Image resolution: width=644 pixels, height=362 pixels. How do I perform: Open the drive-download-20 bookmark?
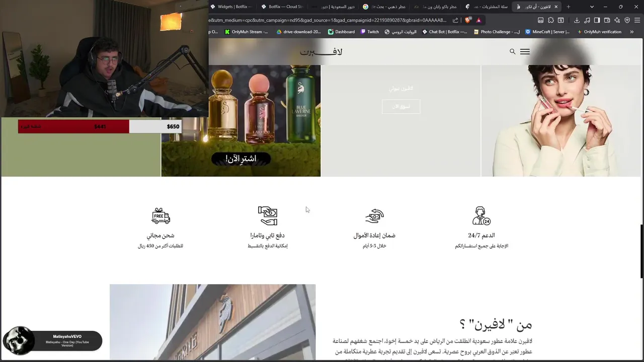(x=298, y=32)
